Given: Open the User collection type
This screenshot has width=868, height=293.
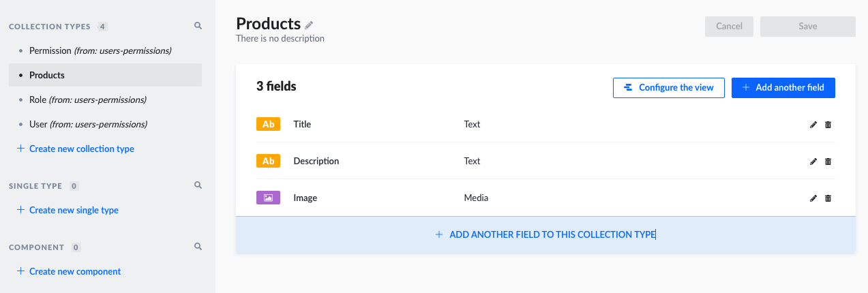Looking at the screenshot, I should 88,124.
